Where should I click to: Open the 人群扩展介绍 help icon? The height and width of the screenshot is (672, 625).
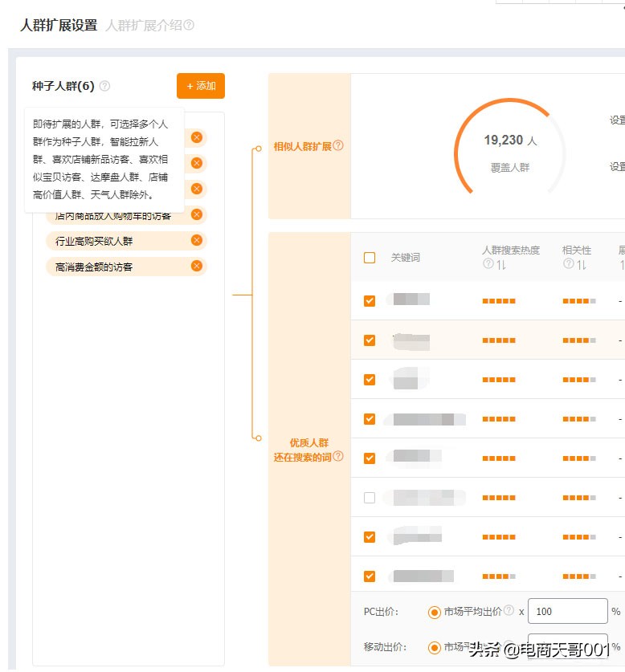pos(189,25)
